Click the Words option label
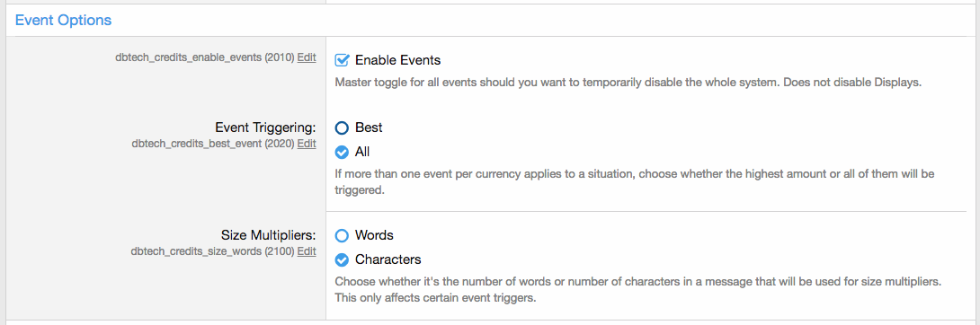 click(x=374, y=236)
